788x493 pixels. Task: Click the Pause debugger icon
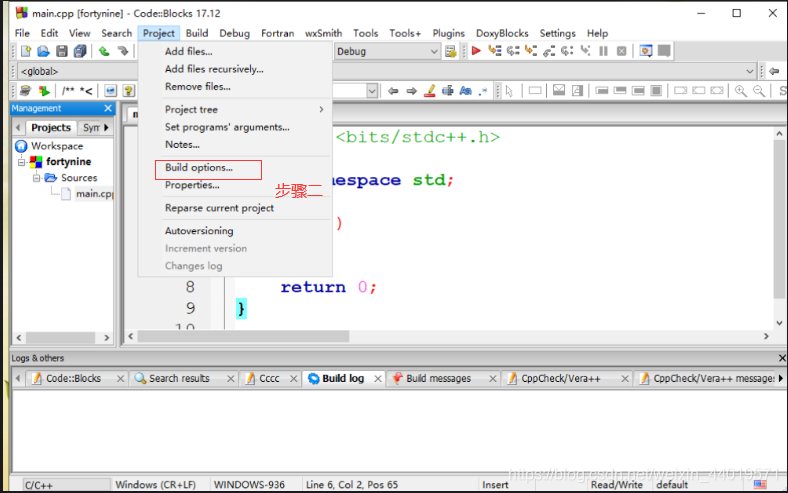click(x=604, y=51)
